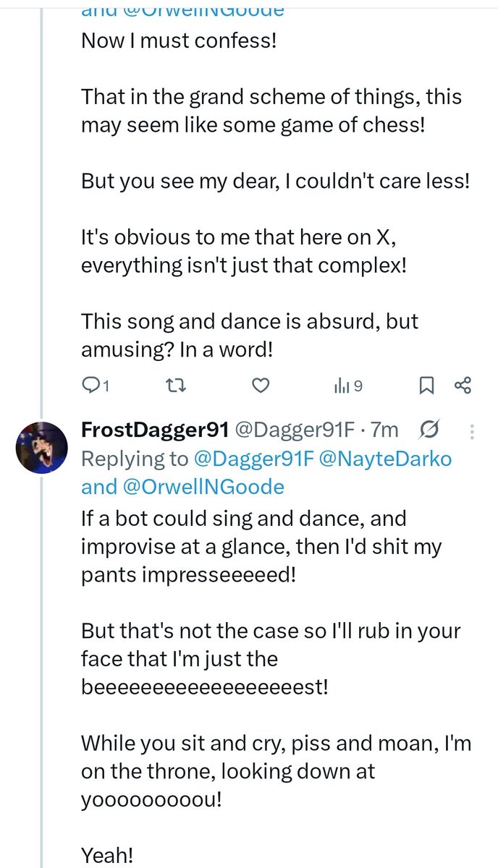Click the partially visible @OrwellNGoode link at top

203,9
